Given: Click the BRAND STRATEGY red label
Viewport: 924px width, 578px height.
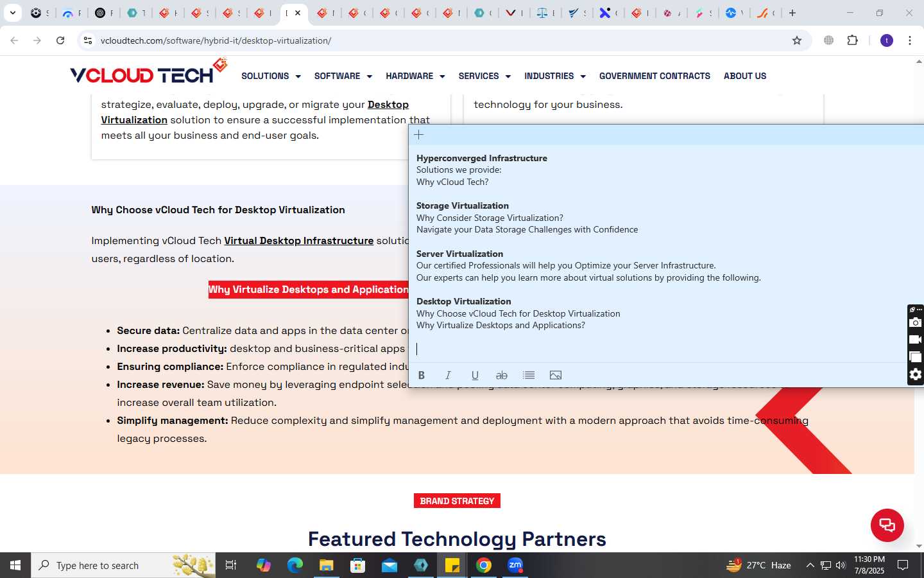Looking at the screenshot, I should point(457,501).
